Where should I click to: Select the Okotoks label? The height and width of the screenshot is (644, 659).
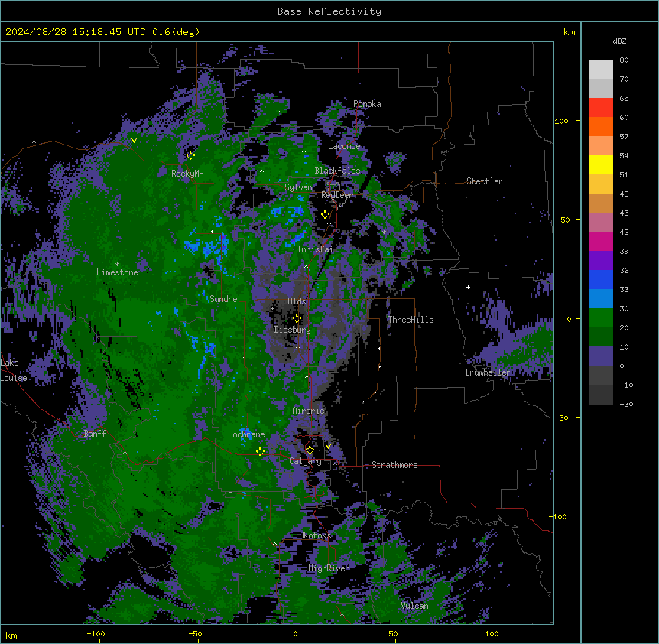pyautogui.click(x=315, y=535)
